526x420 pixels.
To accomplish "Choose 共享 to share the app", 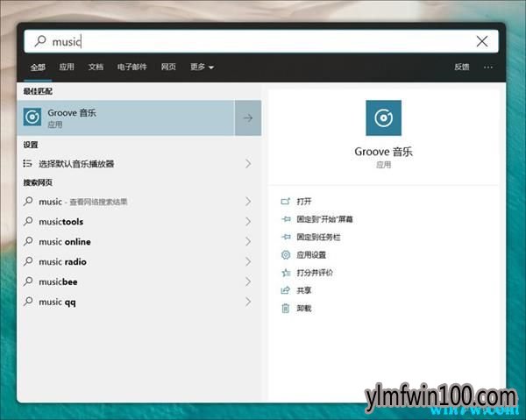I will click(x=304, y=290).
